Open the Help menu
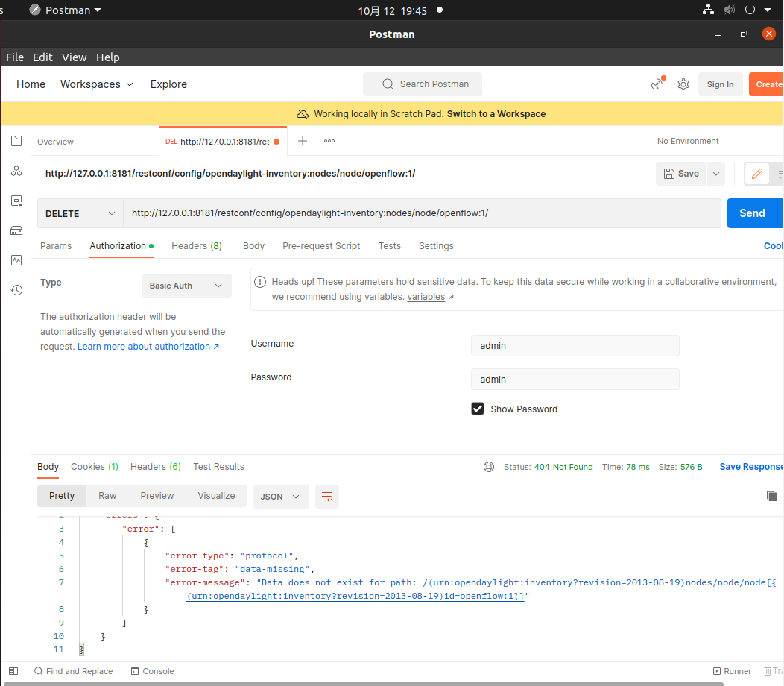 pyautogui.click(x=107, y=57)
